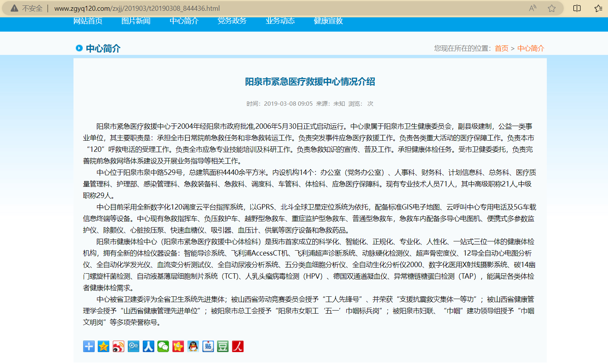Share article to QQ Zone star icon
Viewport: 608px width, 364px height.
click(x=104, y=346)
